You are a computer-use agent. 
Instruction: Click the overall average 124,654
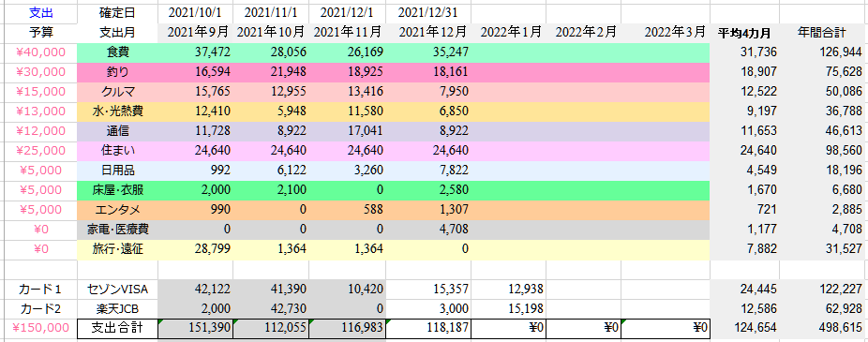point(744,328)
